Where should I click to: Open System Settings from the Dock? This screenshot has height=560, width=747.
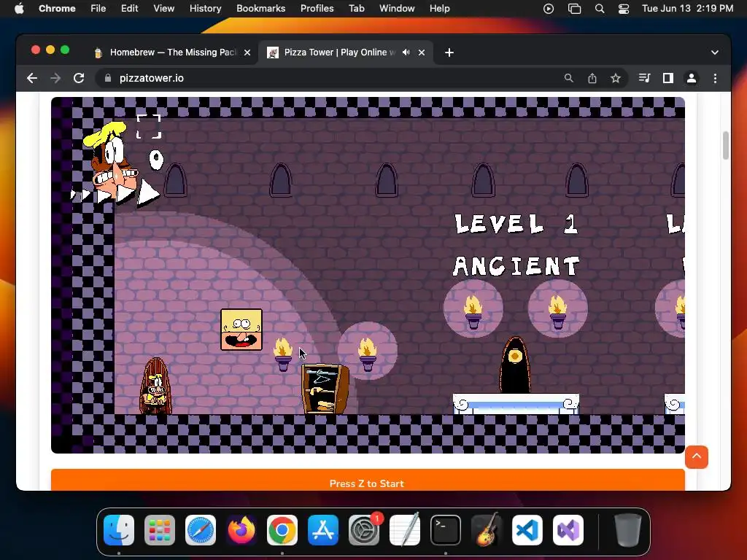364,530
